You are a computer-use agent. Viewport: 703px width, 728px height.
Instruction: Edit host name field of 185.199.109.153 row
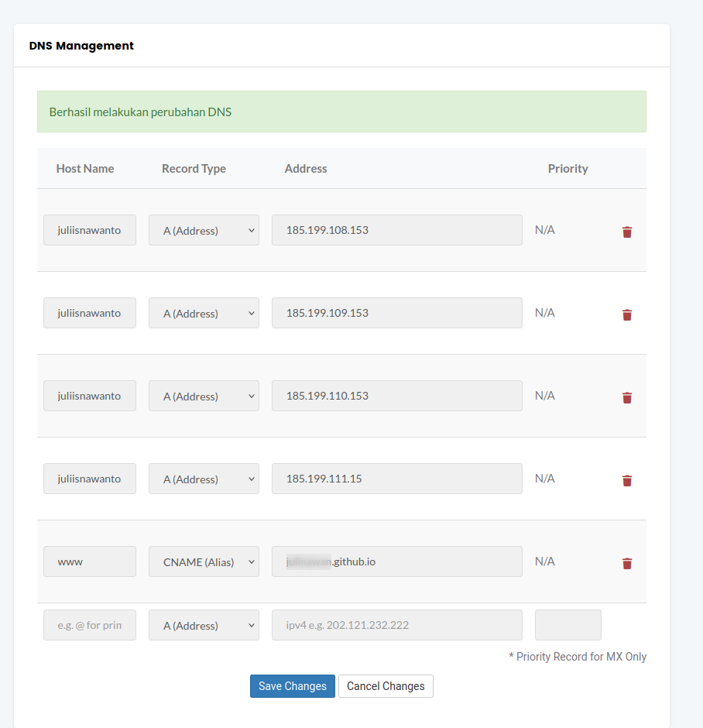coord(90,313)
